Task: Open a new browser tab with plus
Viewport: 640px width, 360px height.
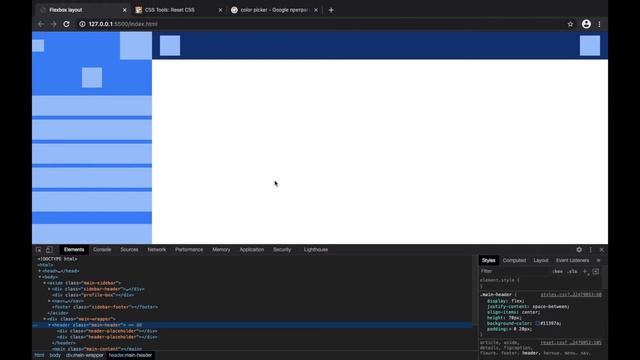Action: (331, 10)
